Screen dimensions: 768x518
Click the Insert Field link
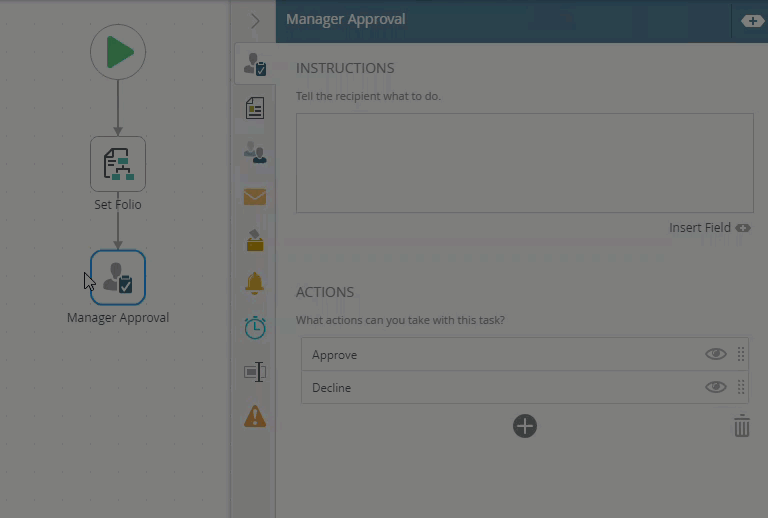point(710,228)
